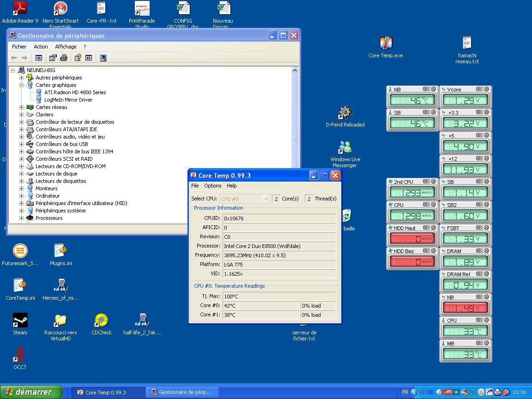The image size is (532, 399).
Task: Select the PrintParade Studio desktop icon
Action: coord(142,14)
